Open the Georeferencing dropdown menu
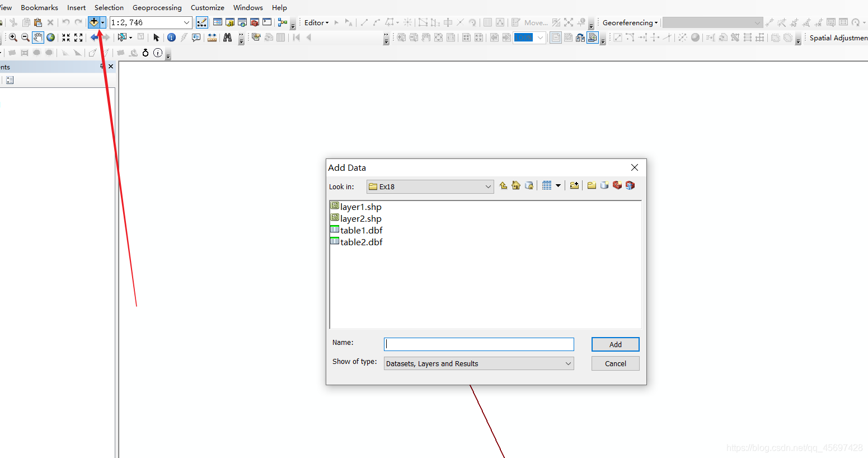The image size is (868, 458). 630,22
